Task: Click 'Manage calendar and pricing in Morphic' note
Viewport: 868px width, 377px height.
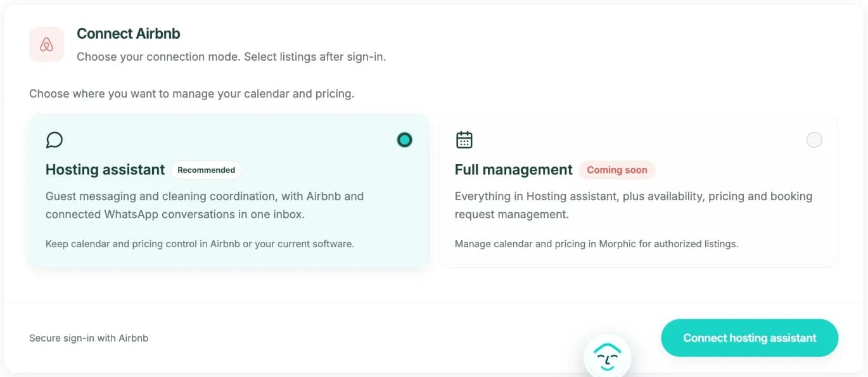Action: (596, 244)
